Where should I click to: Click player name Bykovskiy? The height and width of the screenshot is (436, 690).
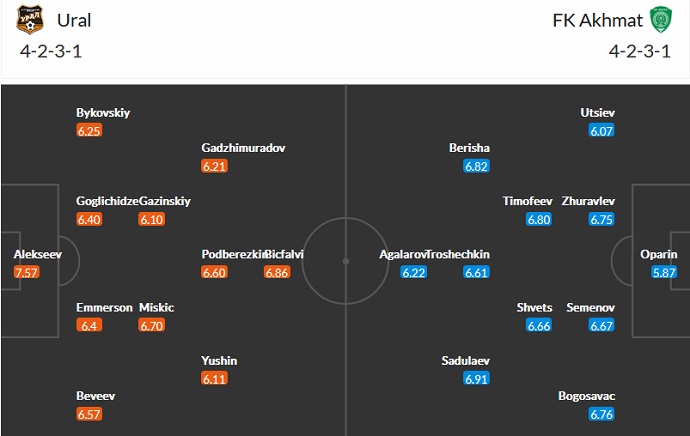(103, 113)
